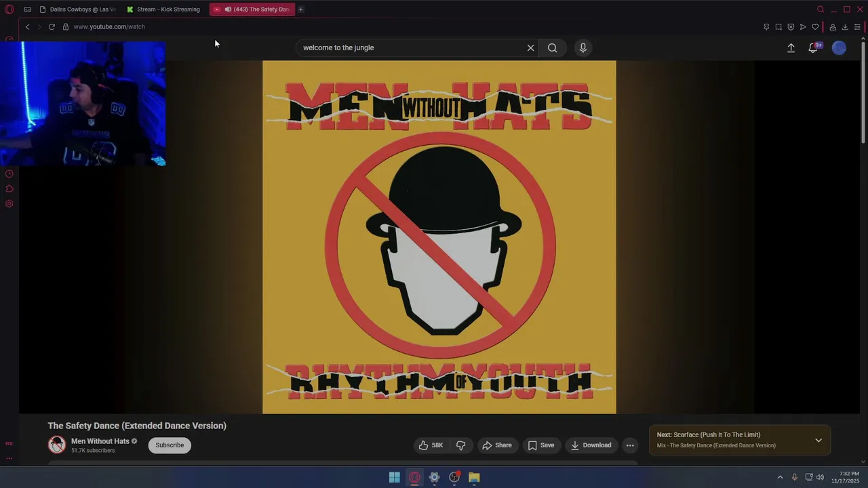Open YouTube notifications bell
The height and width of the screenshot is (488, 868).
(x=813, y=47)
